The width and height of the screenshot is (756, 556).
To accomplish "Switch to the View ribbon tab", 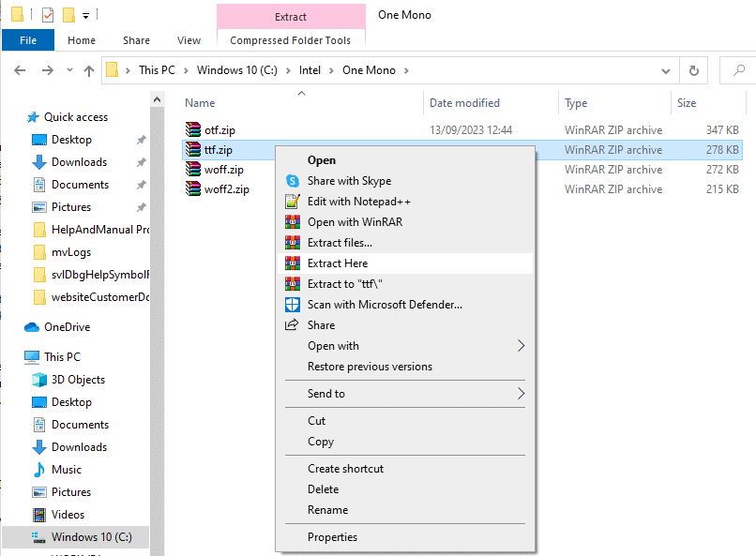I will tap(189, 40).
